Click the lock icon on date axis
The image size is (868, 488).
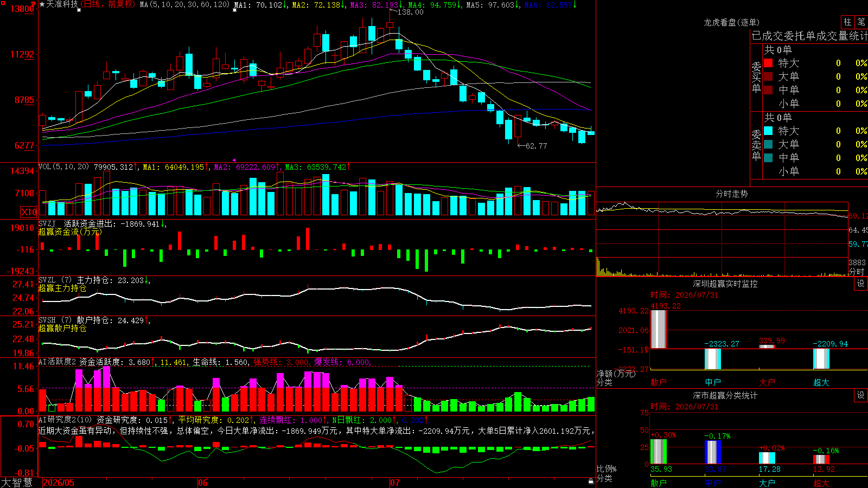[591, 481]
